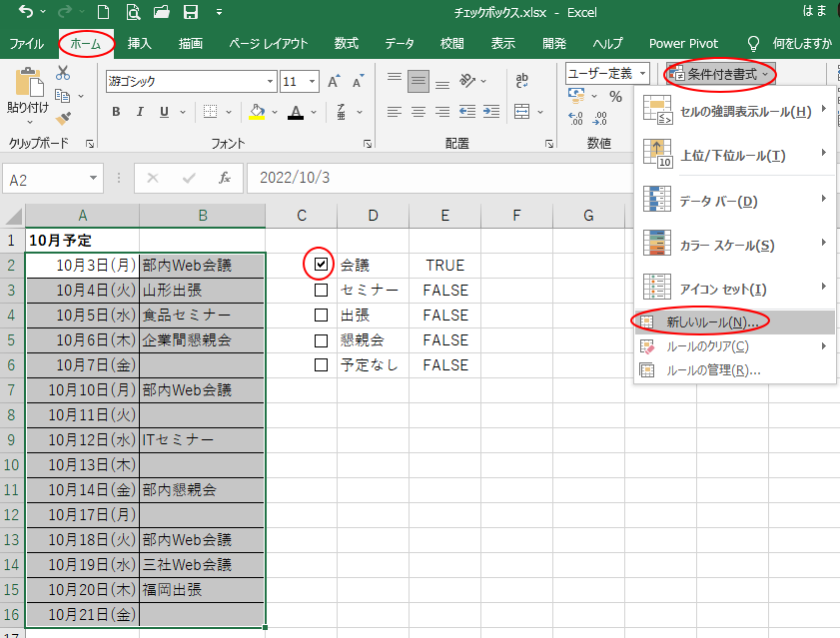
Task: Select column D header
Action: (x=373, y=216)
